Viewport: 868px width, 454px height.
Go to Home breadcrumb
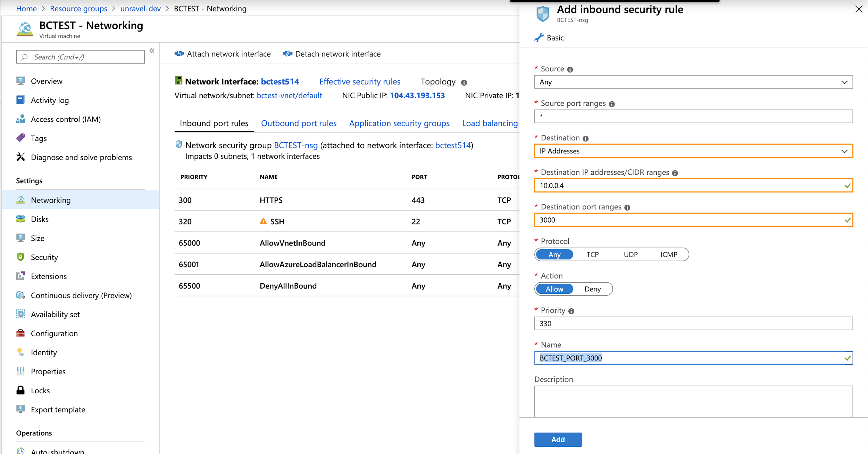tap(26, 9)
